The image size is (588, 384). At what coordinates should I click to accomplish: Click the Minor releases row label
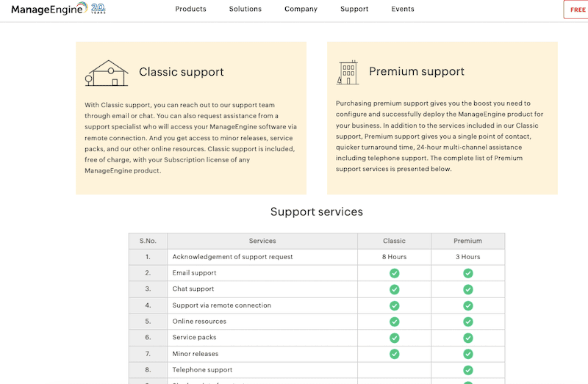[x=196, y=354]
